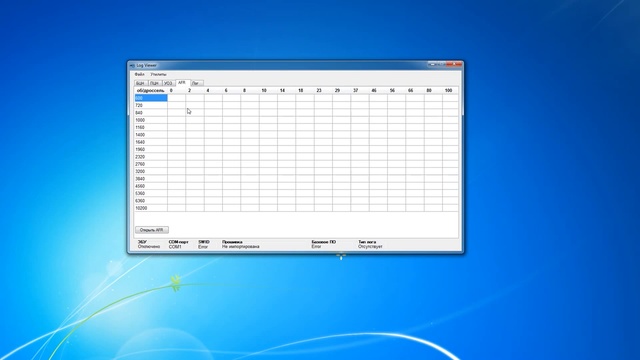Click the Отсутствует status value
Image resolution: width=640 pixels, height=360 pixels.
(370, 247)
